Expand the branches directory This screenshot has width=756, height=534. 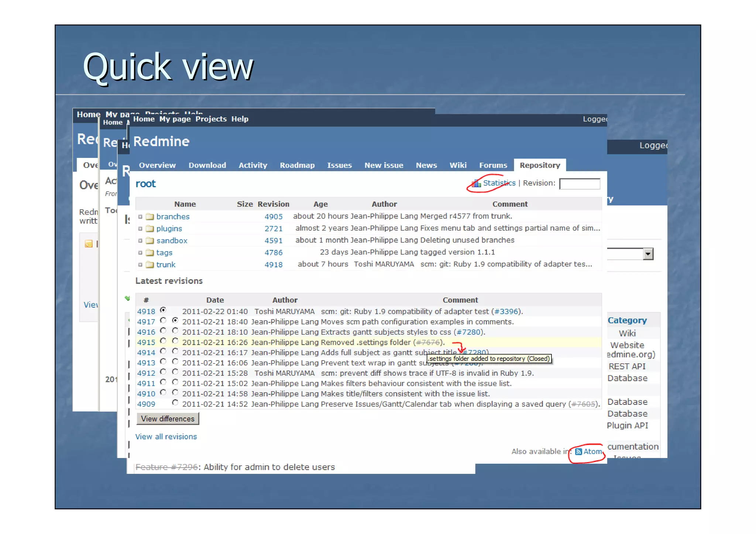click(x=140, y=217)
